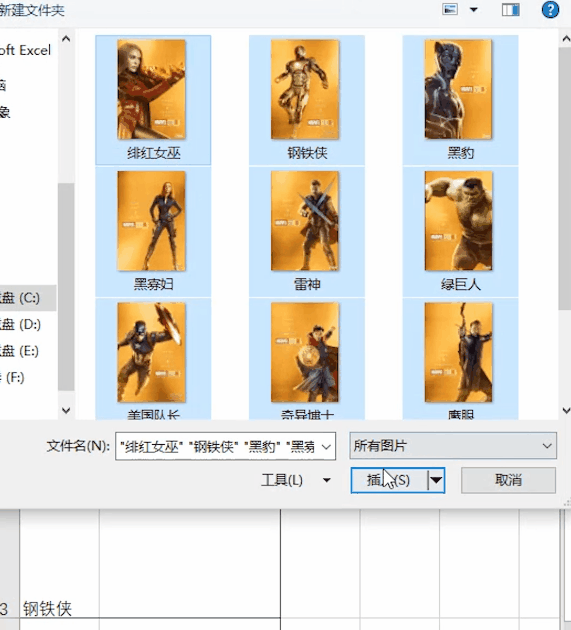571x630 pixels.
Task: Select the 奇异博士 picture thumbnail
Action: point(305,352)
